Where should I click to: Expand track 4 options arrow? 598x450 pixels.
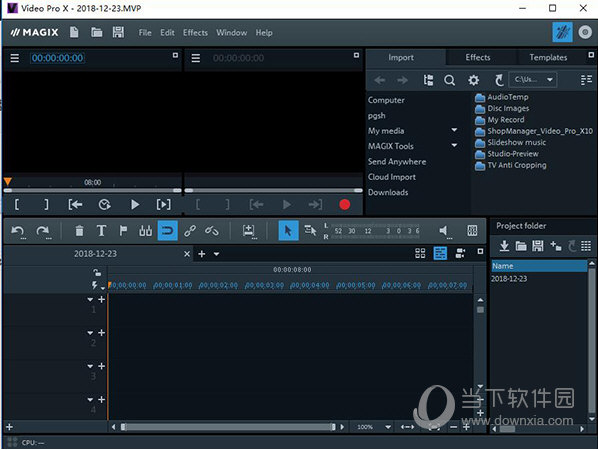click(90, 399)
